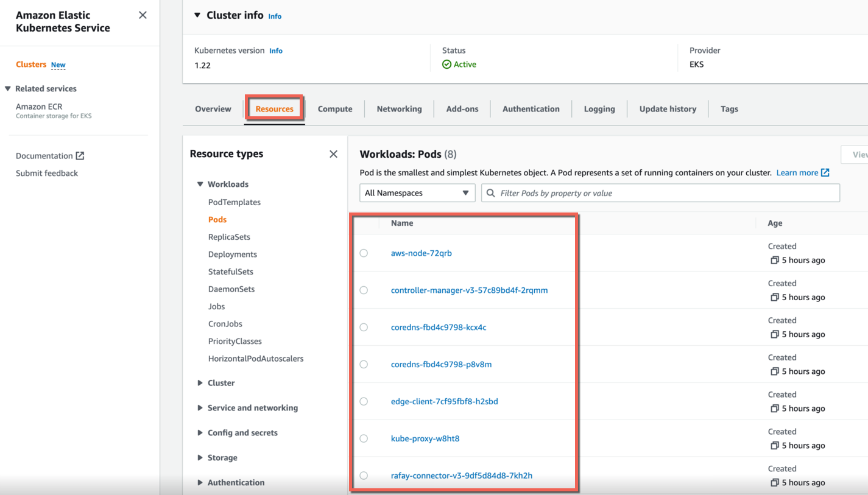
Task: Copy the creation time for controller-manager-v3 pod
Action: [x=774, y=297]
